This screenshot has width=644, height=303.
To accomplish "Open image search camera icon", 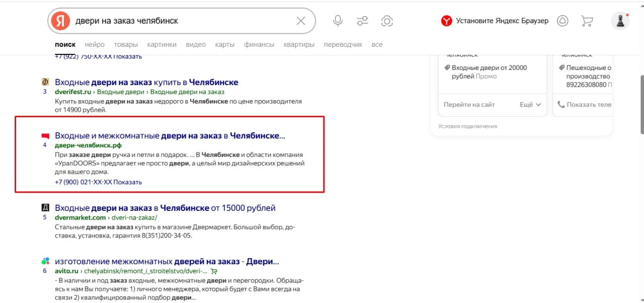I will pos(387,21).
